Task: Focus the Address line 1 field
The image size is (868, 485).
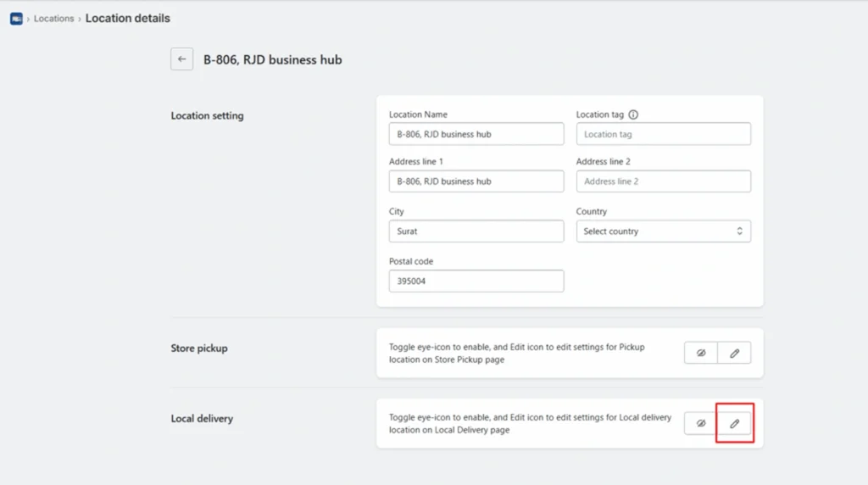Action: coord(476,181)
